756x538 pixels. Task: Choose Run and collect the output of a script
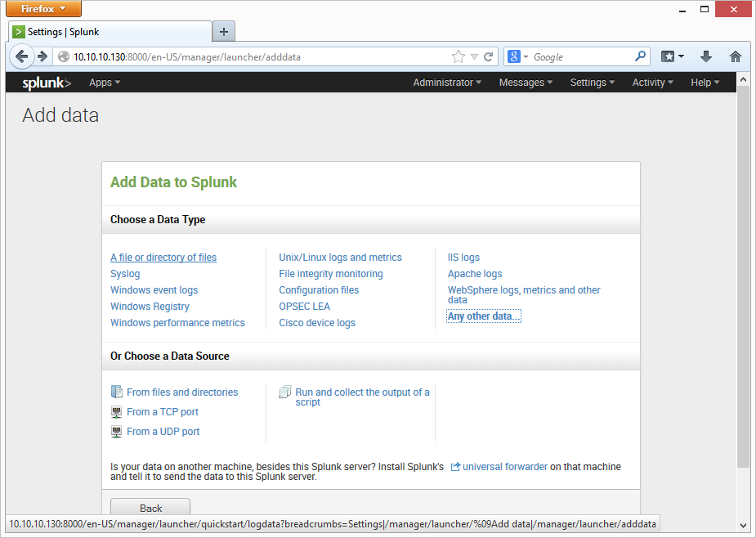[362, 397]
